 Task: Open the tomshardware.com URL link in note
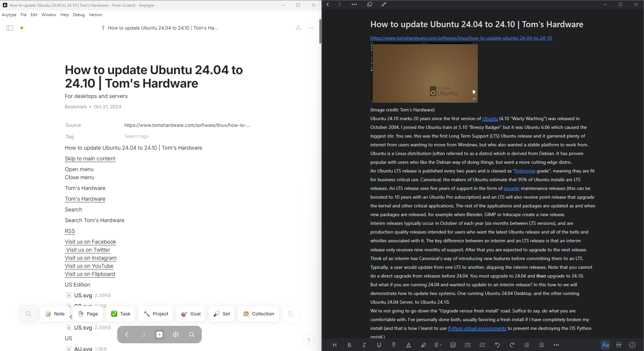click(461, 38)
